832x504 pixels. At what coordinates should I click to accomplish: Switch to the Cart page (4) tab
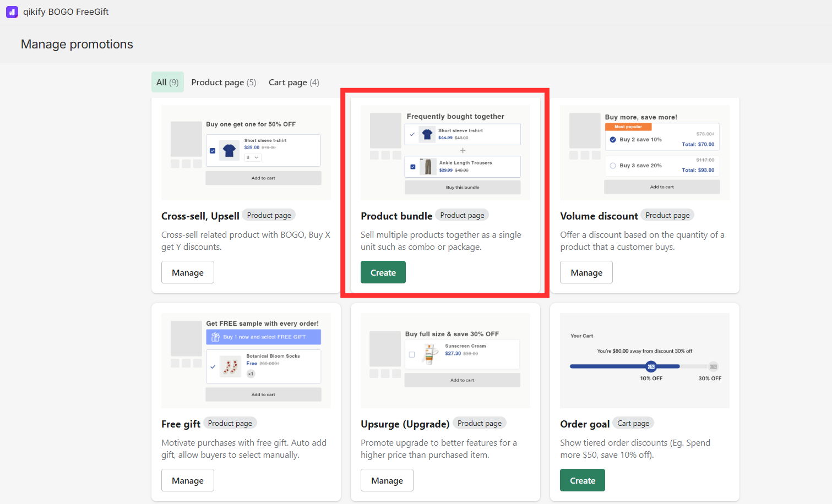(x=293, y=82)
